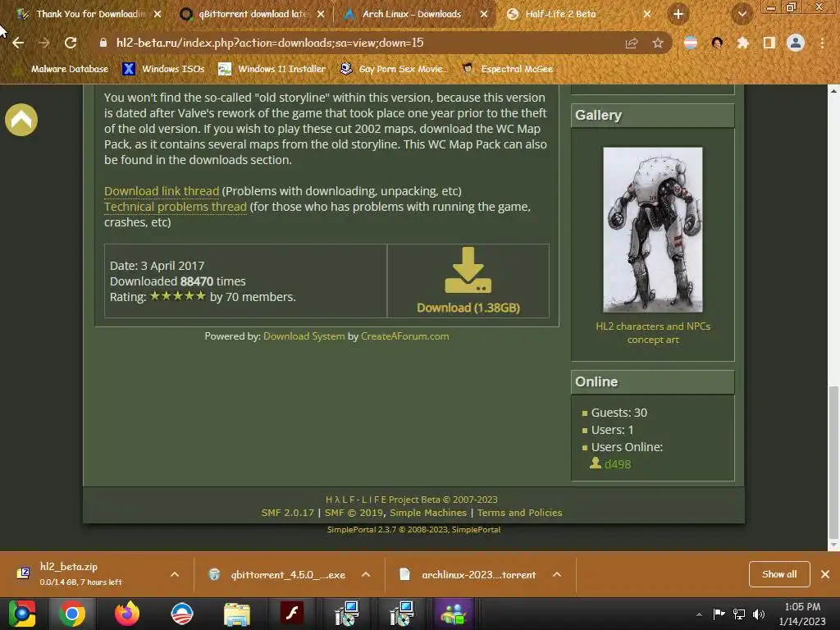This screenshot has width=840, height=630.
Task: Bookmark this page with the star icon
Action: (657, 43)
